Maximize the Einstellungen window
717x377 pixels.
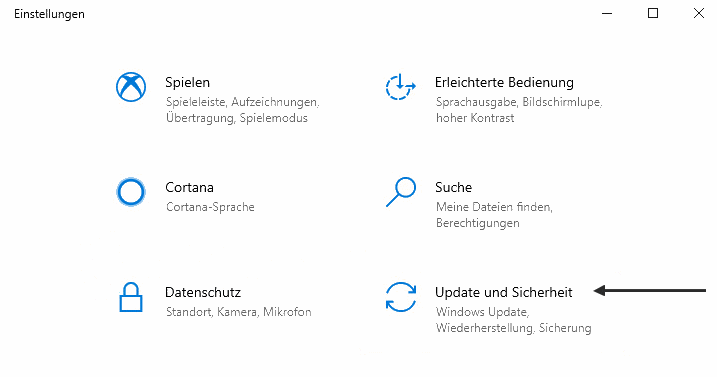[653, 13]
